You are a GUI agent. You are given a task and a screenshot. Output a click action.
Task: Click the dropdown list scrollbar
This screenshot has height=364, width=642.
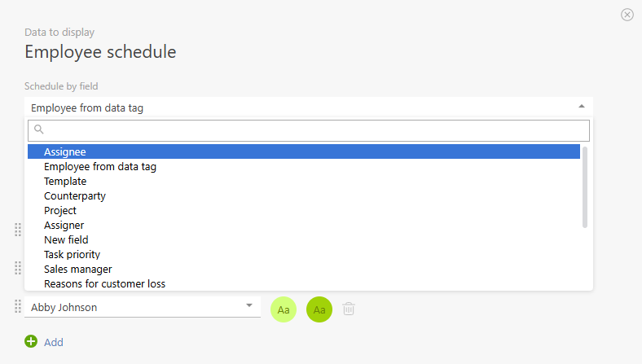[585, 187]
